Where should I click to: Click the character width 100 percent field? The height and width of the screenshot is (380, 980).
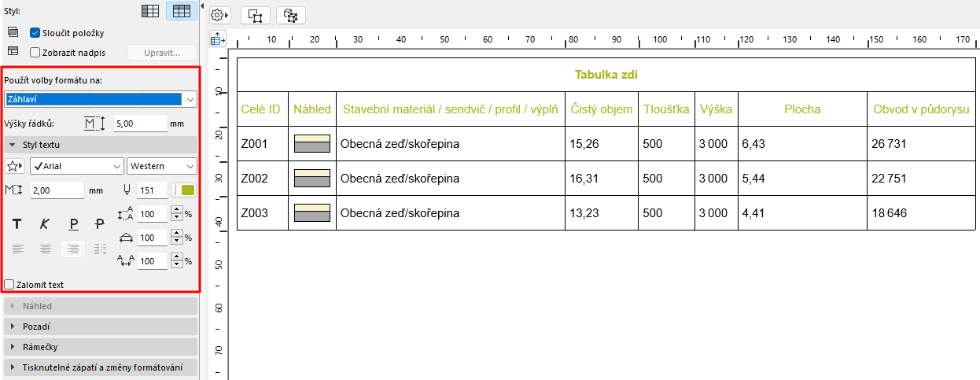153,238
